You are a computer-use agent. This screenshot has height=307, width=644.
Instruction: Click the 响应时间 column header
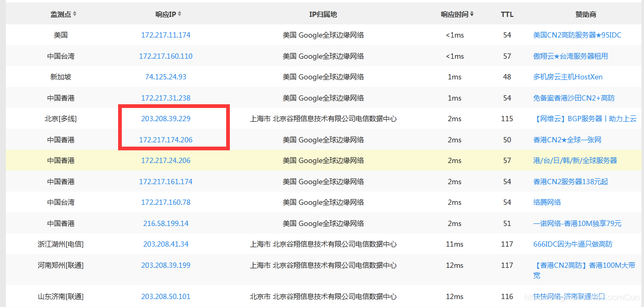click(454, 14)
